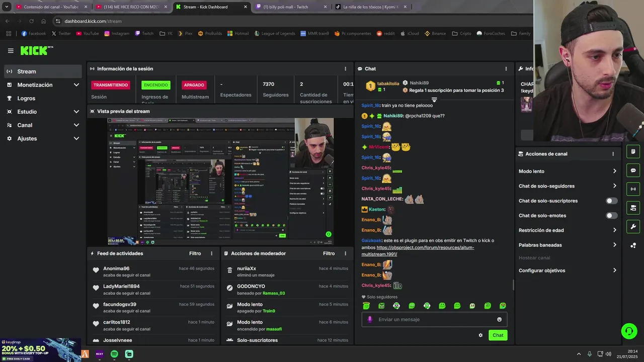Show hidden system tray icons

pos(579,354)
